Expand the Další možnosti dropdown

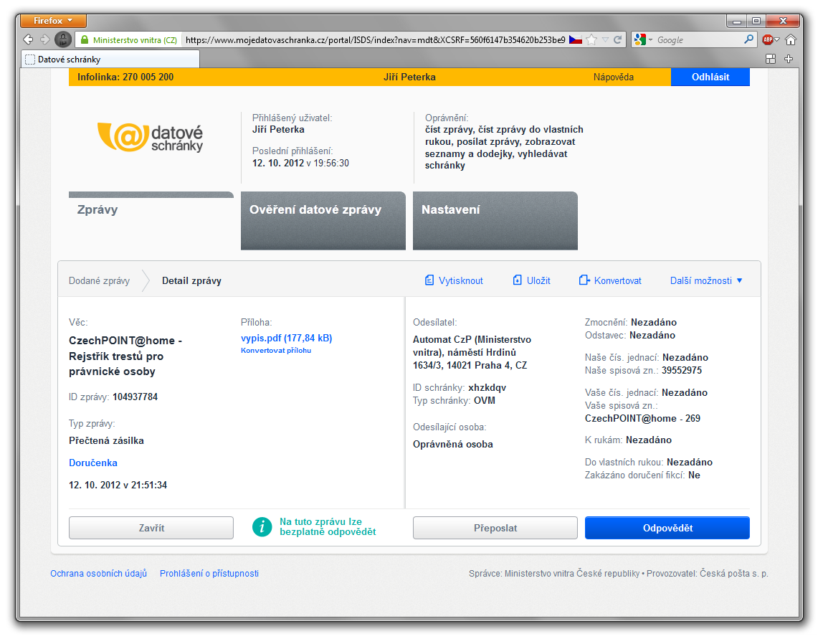(706, 280)
